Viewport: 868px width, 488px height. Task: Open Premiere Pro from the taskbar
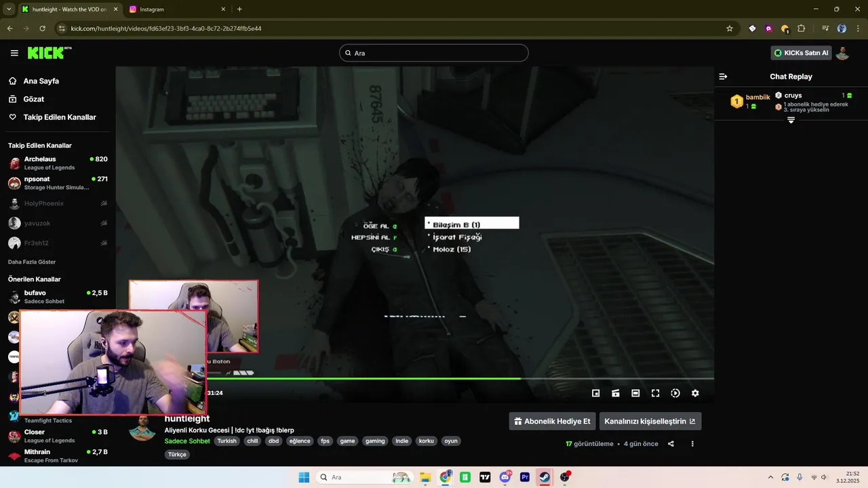(x=525, y=477)
